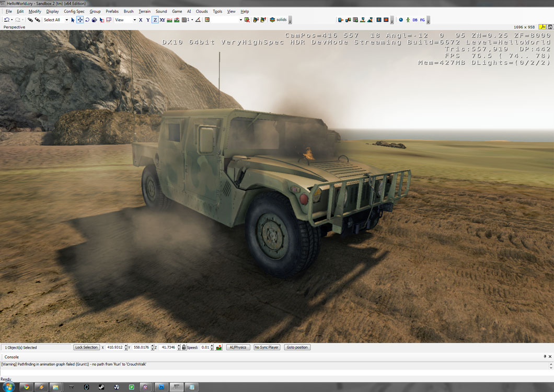The image size is (554, 392).
Task: Open the FG Flow Graph editor
Action: [x=423, y=20]
